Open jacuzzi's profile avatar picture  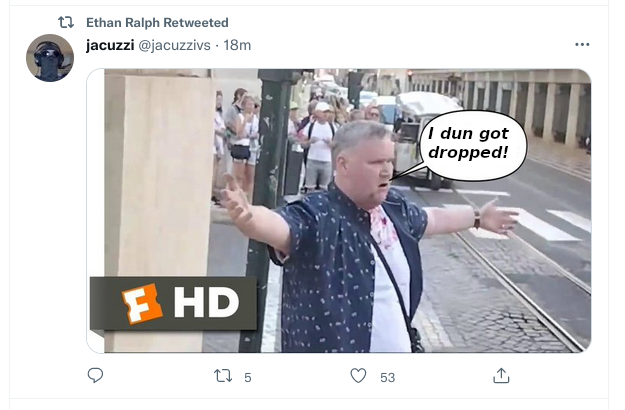[50, 58]
